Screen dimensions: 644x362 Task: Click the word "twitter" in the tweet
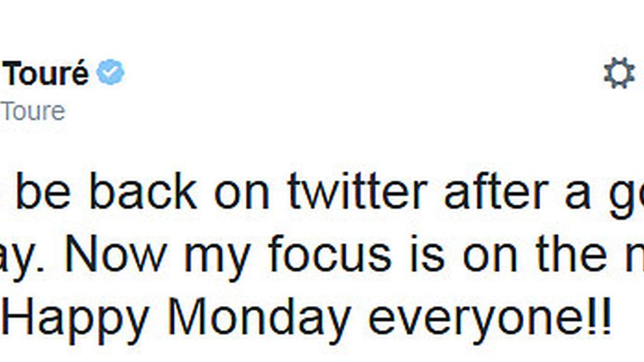click(x=358, y=192)
